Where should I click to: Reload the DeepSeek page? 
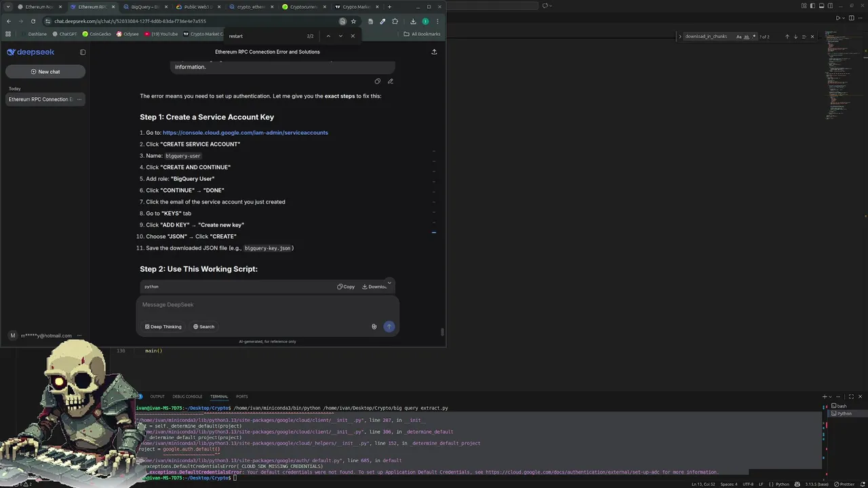(x=33, y=21)
